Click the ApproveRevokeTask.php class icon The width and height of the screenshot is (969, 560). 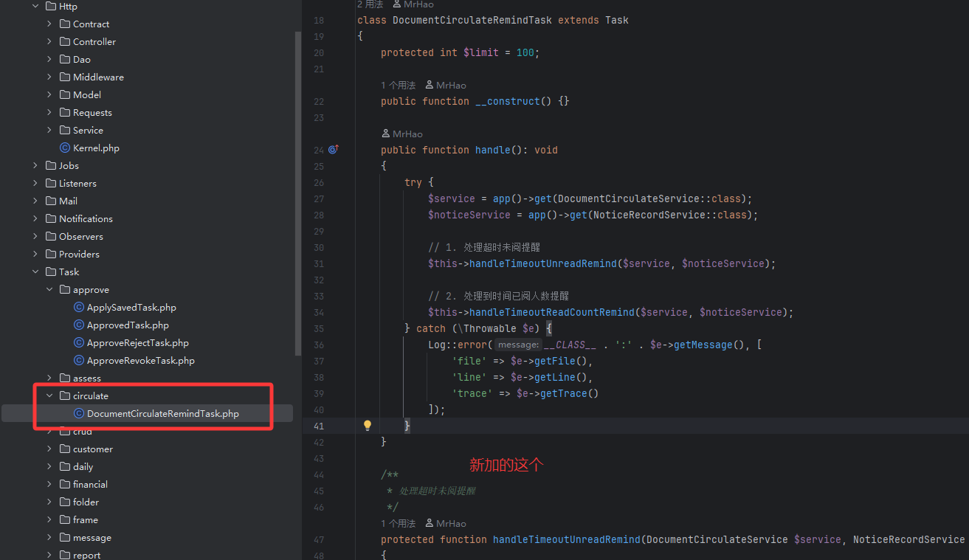[79, 361]
